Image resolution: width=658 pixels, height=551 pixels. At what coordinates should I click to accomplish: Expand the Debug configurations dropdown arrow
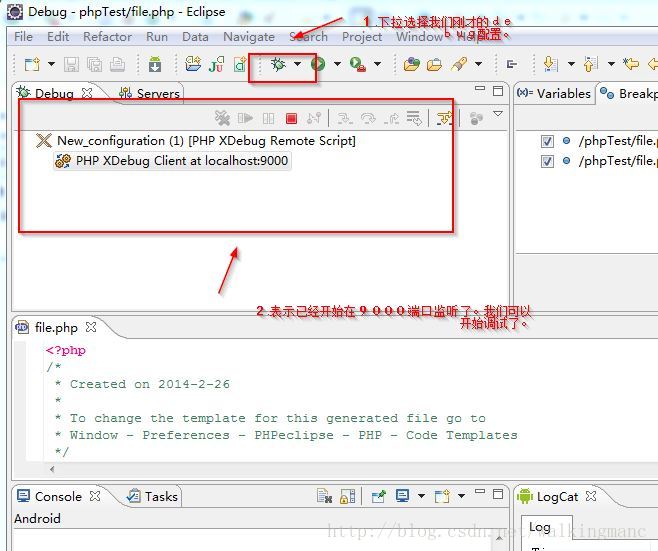pos(298,64)
